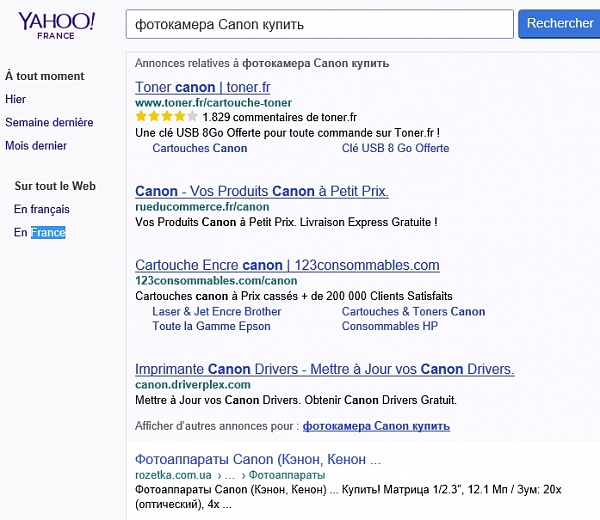Open the 'Consommables HP' sitelink
This screenshot has width=600, height=520.
(390, 326)
